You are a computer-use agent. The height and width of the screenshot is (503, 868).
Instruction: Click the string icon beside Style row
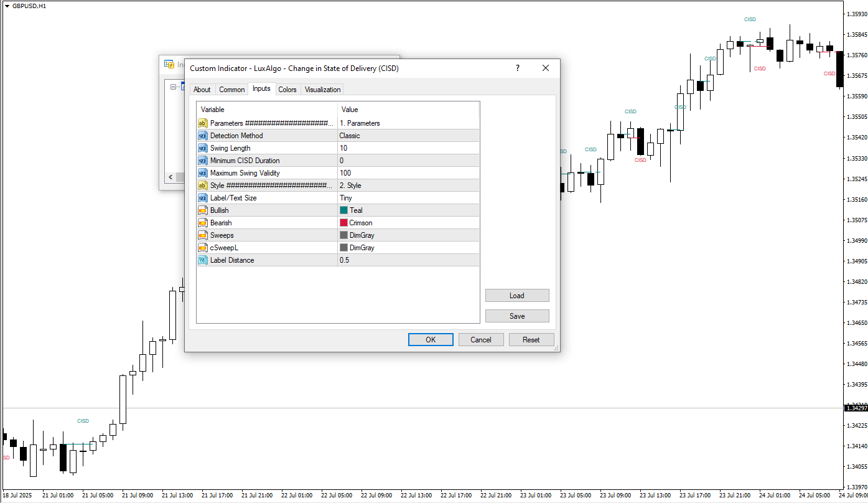tap(202, 186)
